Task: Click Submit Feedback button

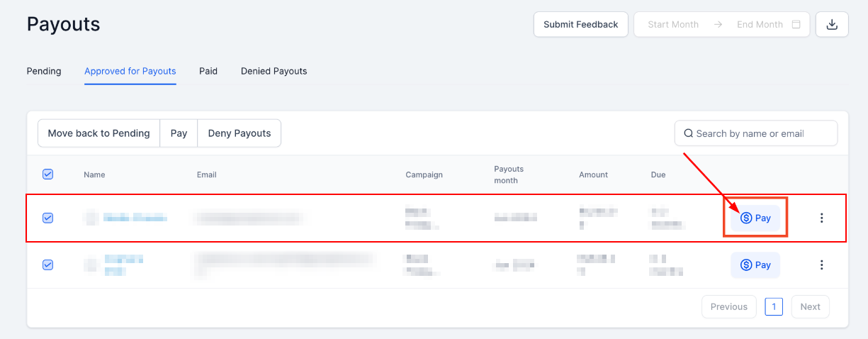Action: click(x=580, y=24)
